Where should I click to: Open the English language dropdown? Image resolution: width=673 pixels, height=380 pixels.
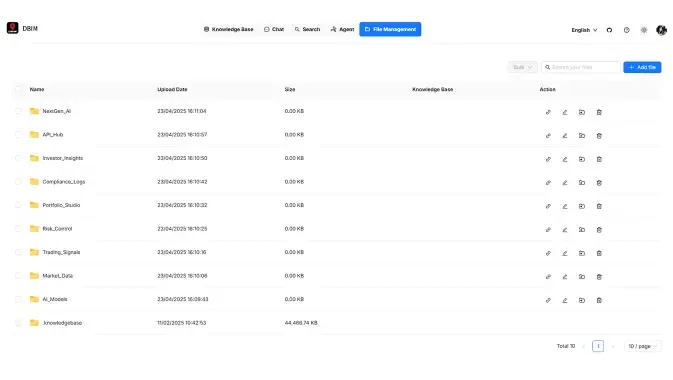pos(584,30)
